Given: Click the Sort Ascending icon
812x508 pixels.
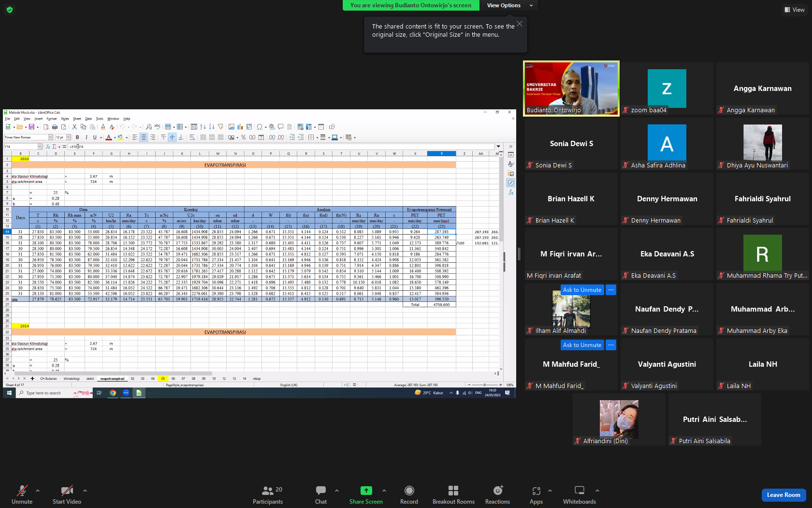Looking at the screenshot, I should [203, 127].
